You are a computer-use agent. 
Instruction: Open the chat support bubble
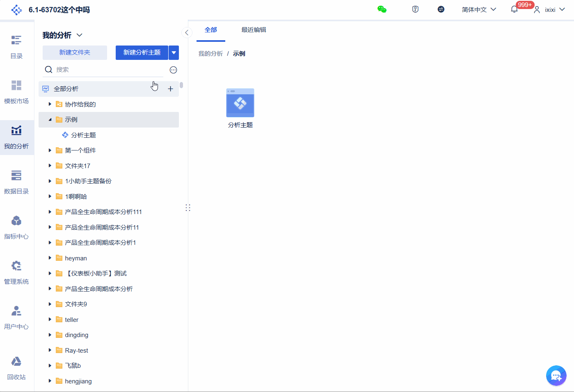pyautogui.click(x=556, y=376)
